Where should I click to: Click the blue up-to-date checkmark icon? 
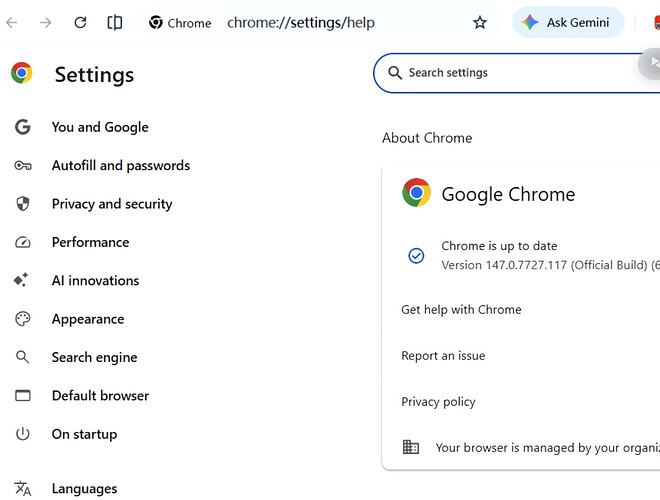tap(416, 255)
